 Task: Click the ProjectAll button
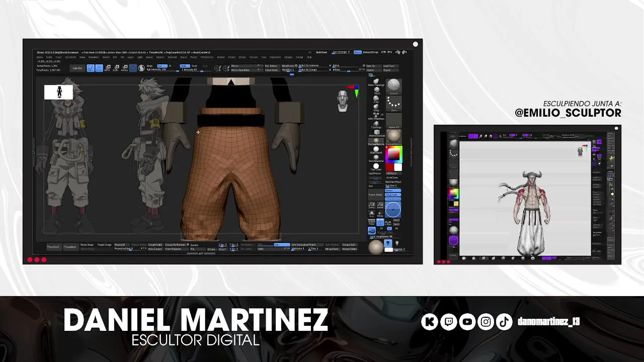click(x=122, y=245)
